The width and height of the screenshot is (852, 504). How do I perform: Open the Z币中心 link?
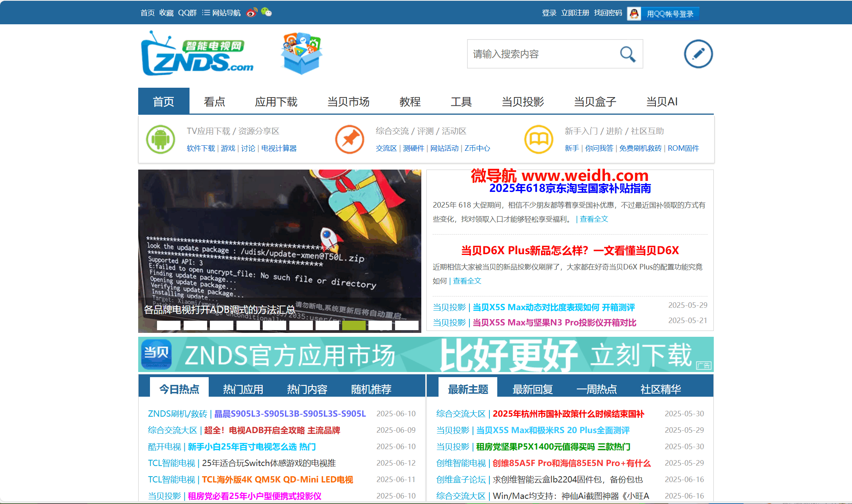coord(477,148)
